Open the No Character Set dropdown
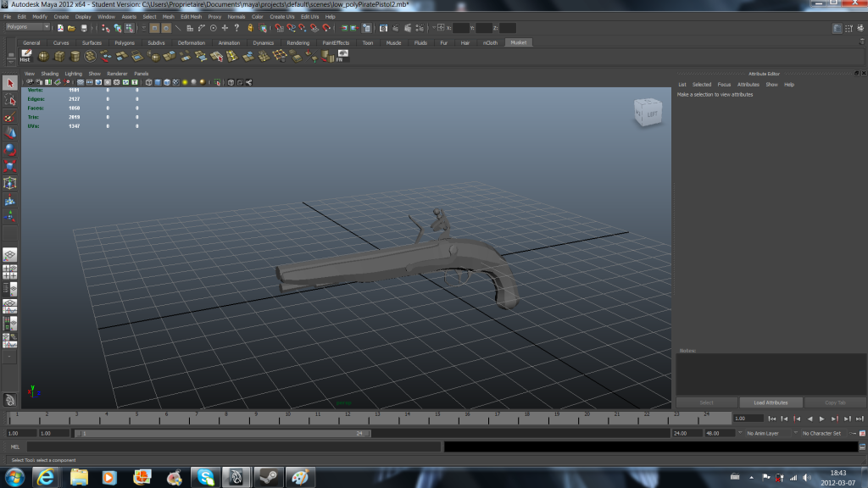 [x=823, y=433]
